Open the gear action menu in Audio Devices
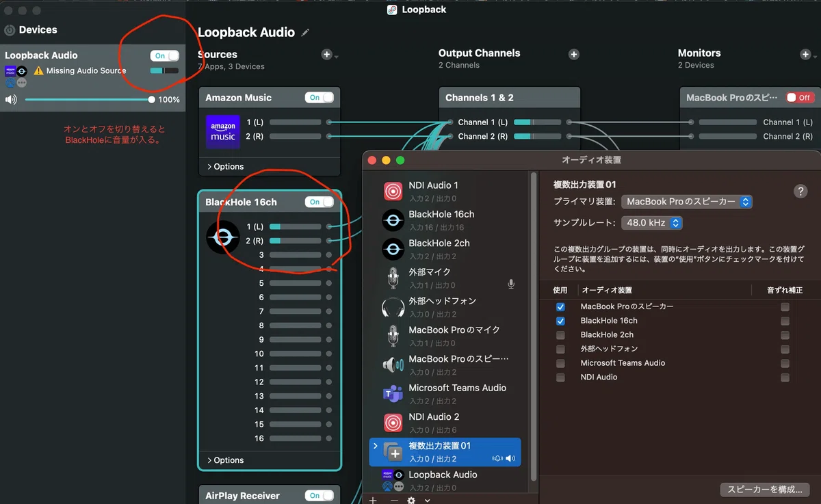Image resolution: width=821 pixels, height=504 pixels. (411, 501)
